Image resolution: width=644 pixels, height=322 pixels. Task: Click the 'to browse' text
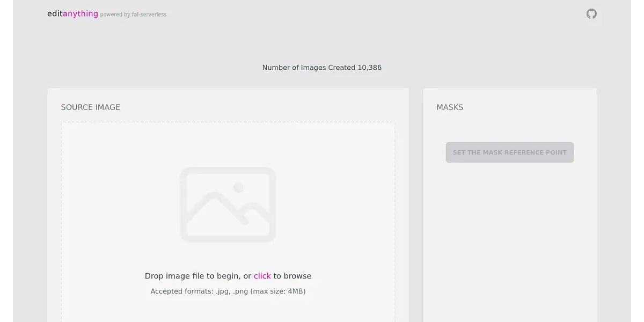[x=292, y=276]
